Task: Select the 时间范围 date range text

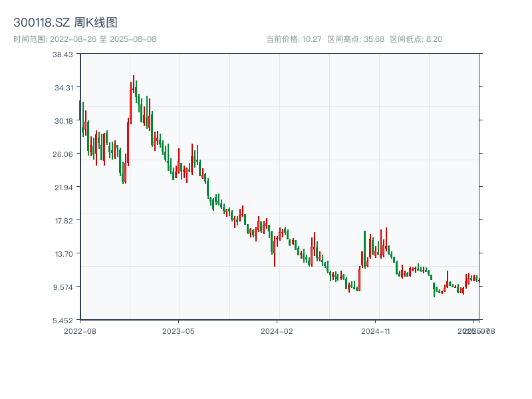Action: click(x=85, y=39)
